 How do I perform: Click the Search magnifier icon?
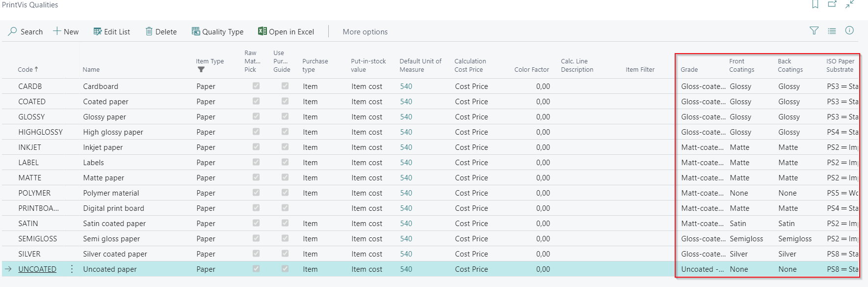13,31
